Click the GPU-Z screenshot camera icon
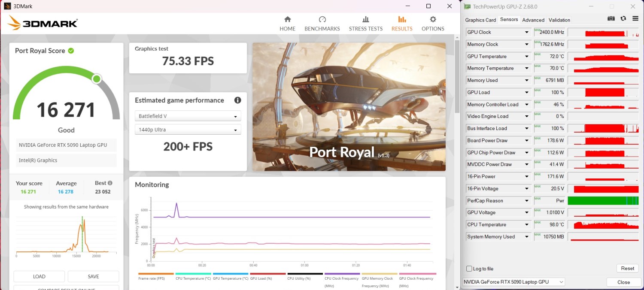Screen dimensions: 644x290 tap(611, 18)
